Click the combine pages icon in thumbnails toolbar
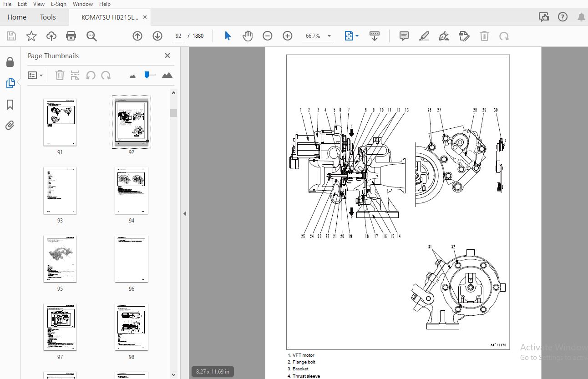The width and height of the screenshot is (588, 379). (75, 75)
